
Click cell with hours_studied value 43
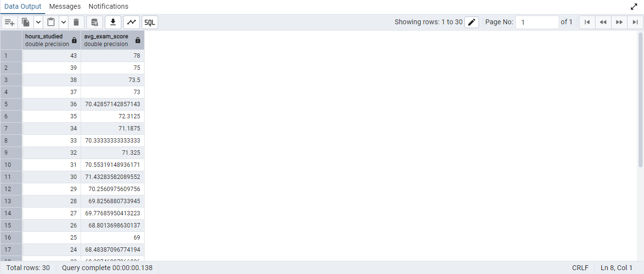point(51,56)
